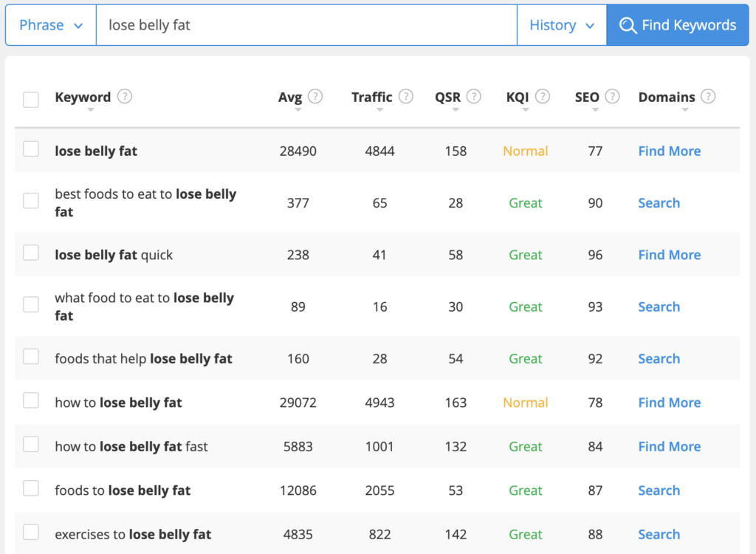Select the 'lose belly fat quick' checkbox
This screenshot has height=554, width=756.
(x=31, y=253)
